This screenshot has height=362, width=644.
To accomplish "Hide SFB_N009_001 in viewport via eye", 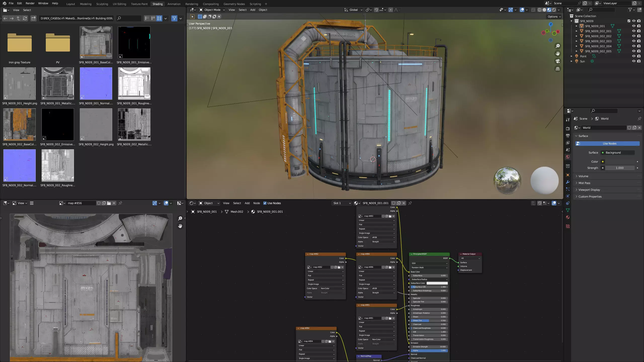I will tap(634, 26).
